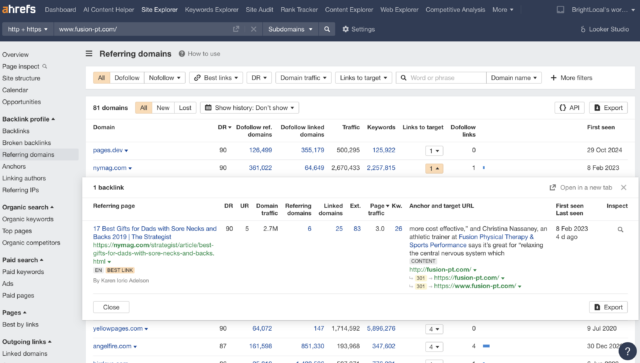This screenshot has height=363, width=640.
Task: Open the Links to target filter dropdown
Action: click(363, 78)
